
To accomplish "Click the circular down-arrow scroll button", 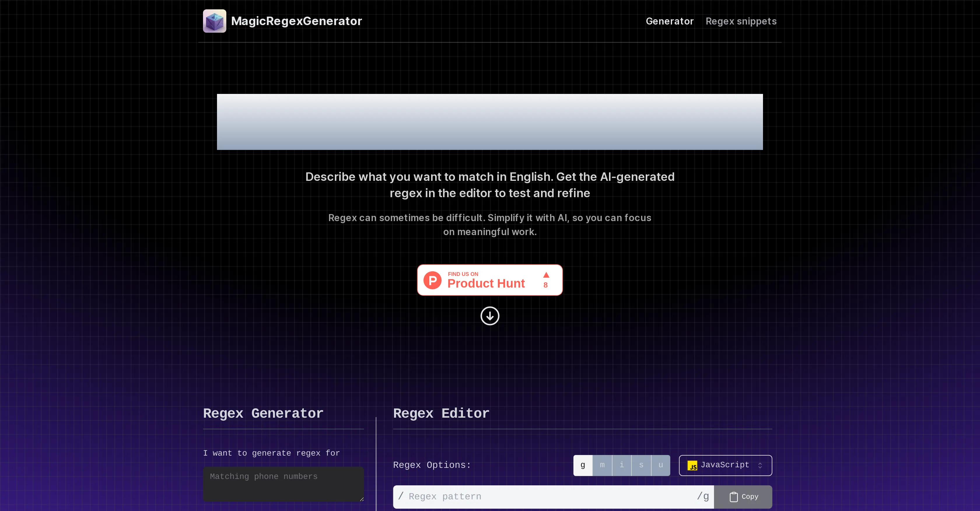I will point(490,316).
